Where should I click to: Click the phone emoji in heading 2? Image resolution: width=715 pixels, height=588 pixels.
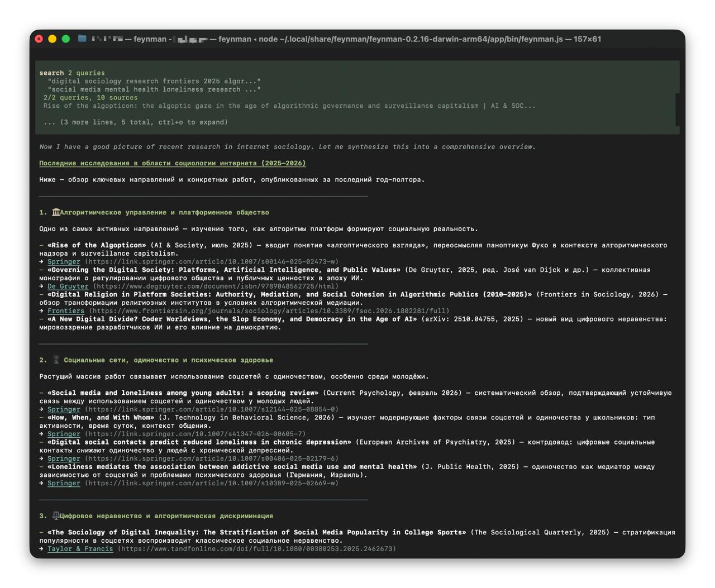pyautogui.click(x=56, y=360)
